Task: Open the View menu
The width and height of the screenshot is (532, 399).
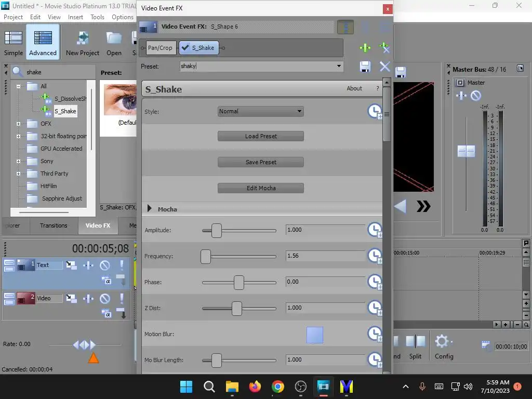Action: point(54,17)
